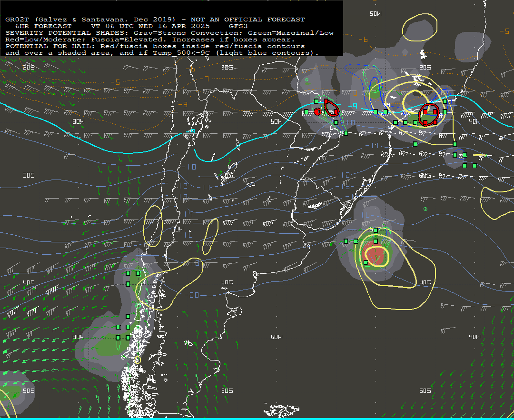Select the 'Green=Marginal/Low' legend entry
Image resolution: width=514 pixels, height=420 pixels.
click(291, 33)
